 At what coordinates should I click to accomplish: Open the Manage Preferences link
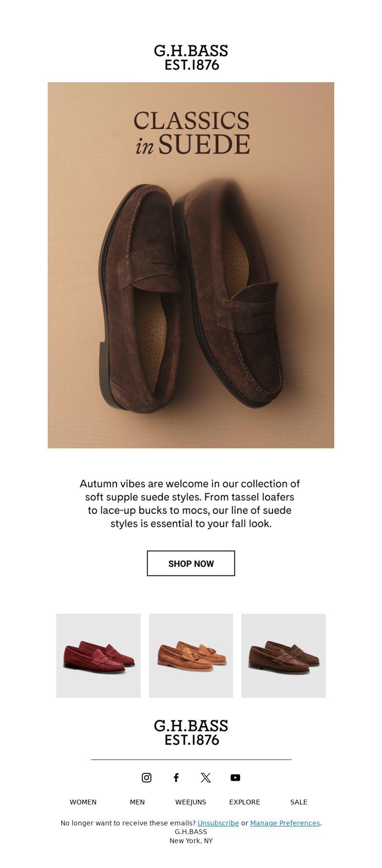[x=285, y=823]
